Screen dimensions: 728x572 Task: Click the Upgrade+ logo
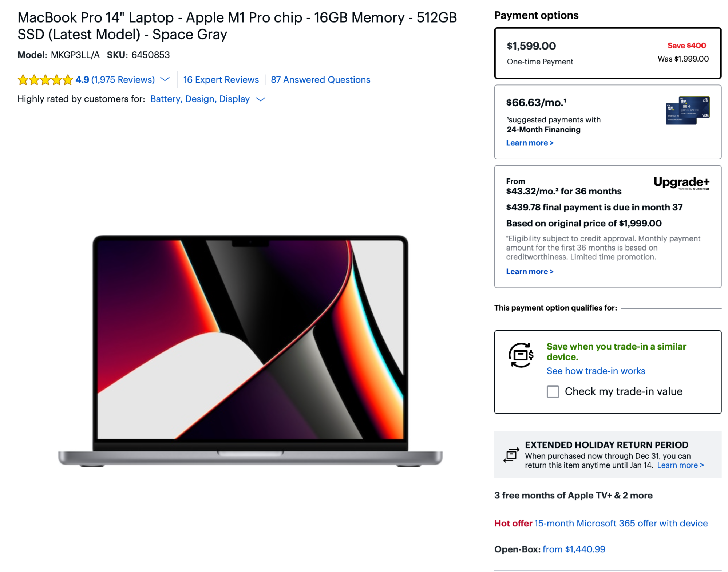pos(681,182)
